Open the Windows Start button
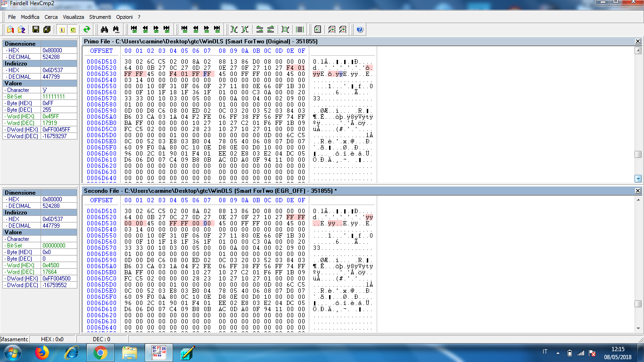Image resolution: width=644 pixels, height=362 pixels. (13, 353)
